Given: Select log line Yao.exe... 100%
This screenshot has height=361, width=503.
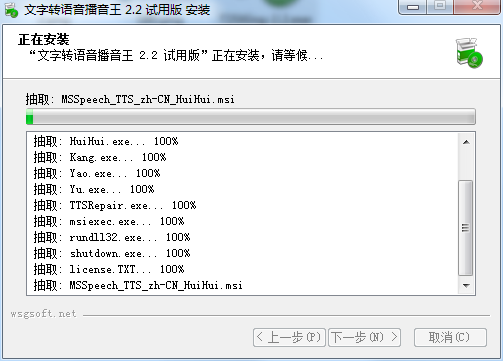Looking at the screenshot, I should (x=97, y=173).
